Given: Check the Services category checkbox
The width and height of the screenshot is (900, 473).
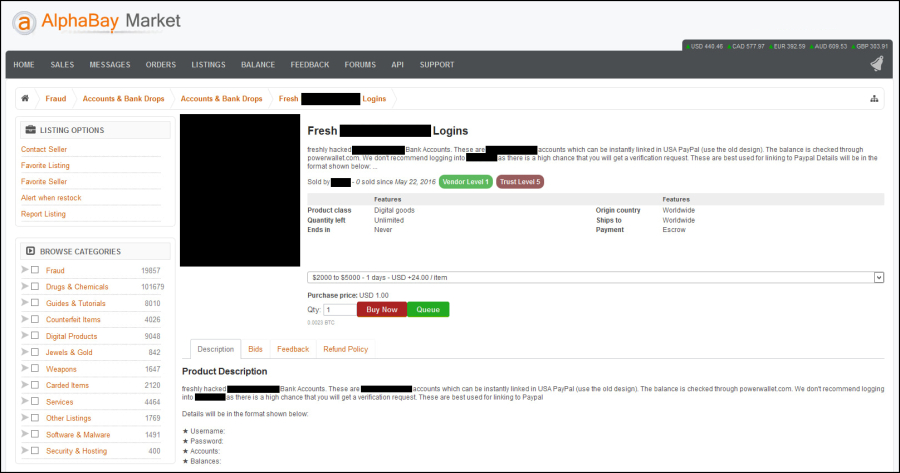Looking at the screenshot, I should [35, 401].
